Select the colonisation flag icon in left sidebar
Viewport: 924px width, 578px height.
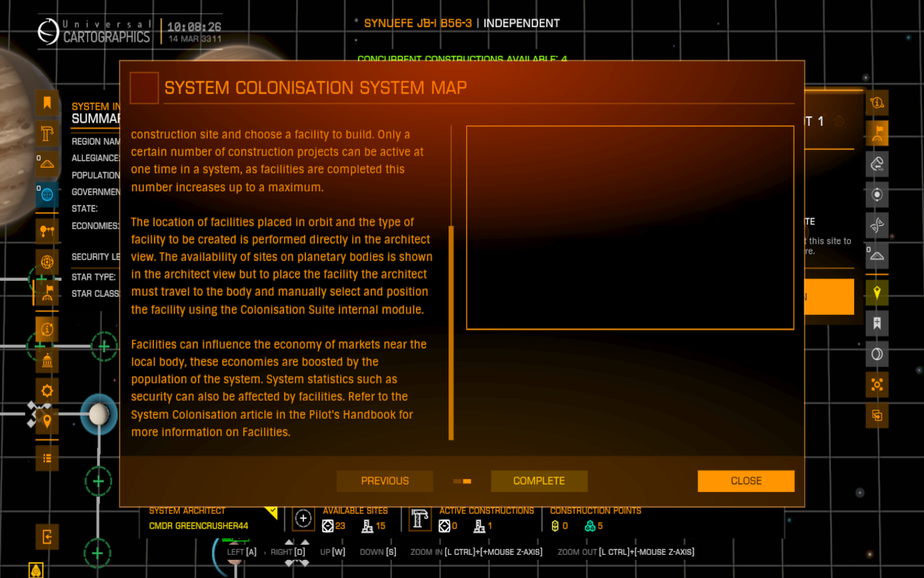click(x=47, y=292)
